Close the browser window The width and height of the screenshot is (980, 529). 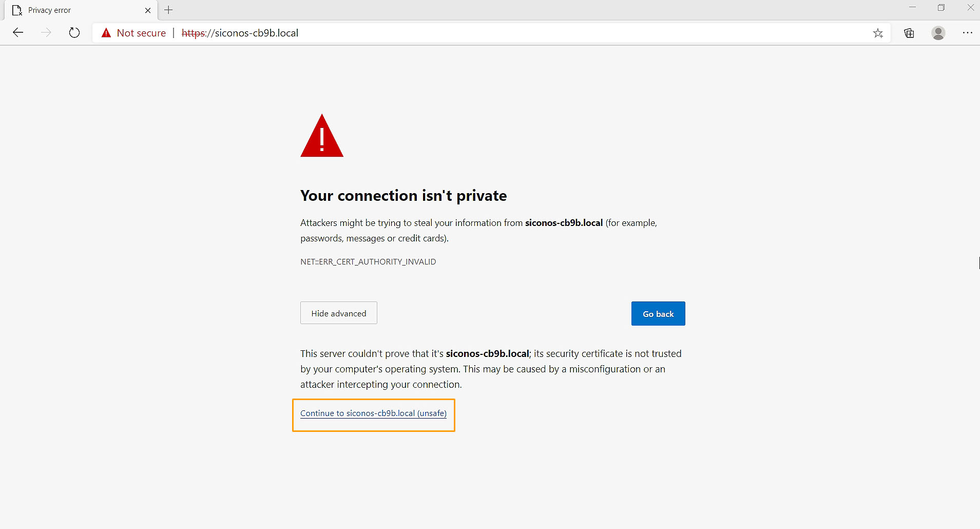point(970,8)
